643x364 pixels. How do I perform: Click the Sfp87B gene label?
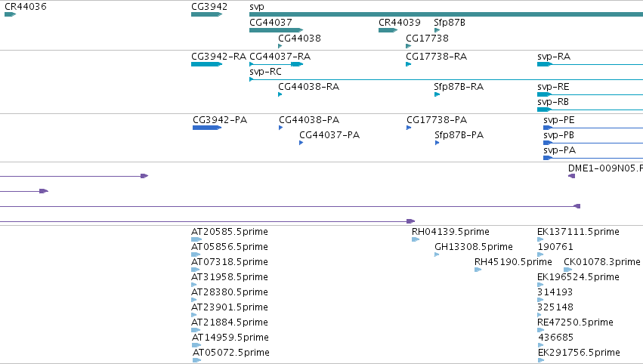450,23
